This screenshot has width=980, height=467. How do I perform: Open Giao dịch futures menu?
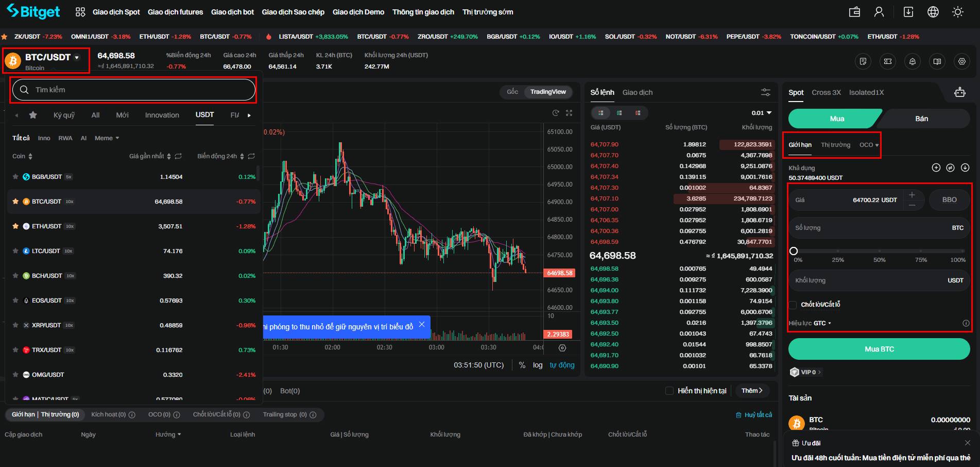(x=175, y=12)
